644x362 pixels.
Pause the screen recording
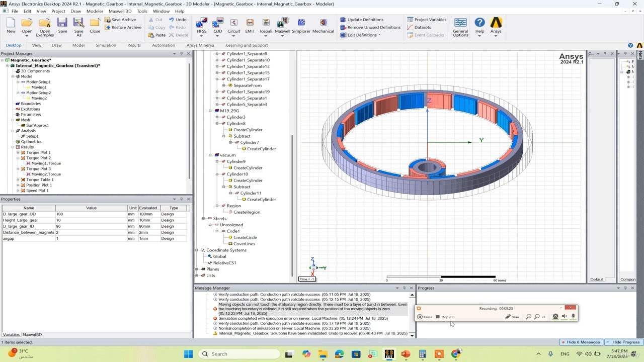[425, 317]
